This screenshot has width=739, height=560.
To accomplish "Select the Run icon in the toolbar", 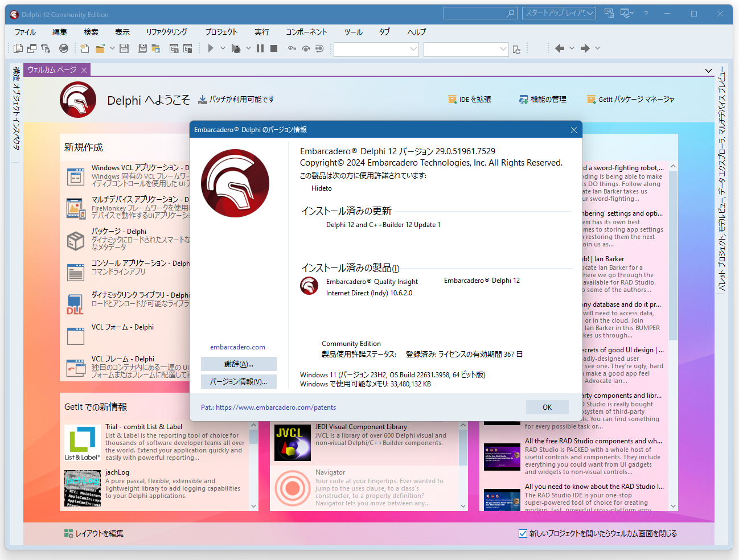I will (x=211, y=48).
